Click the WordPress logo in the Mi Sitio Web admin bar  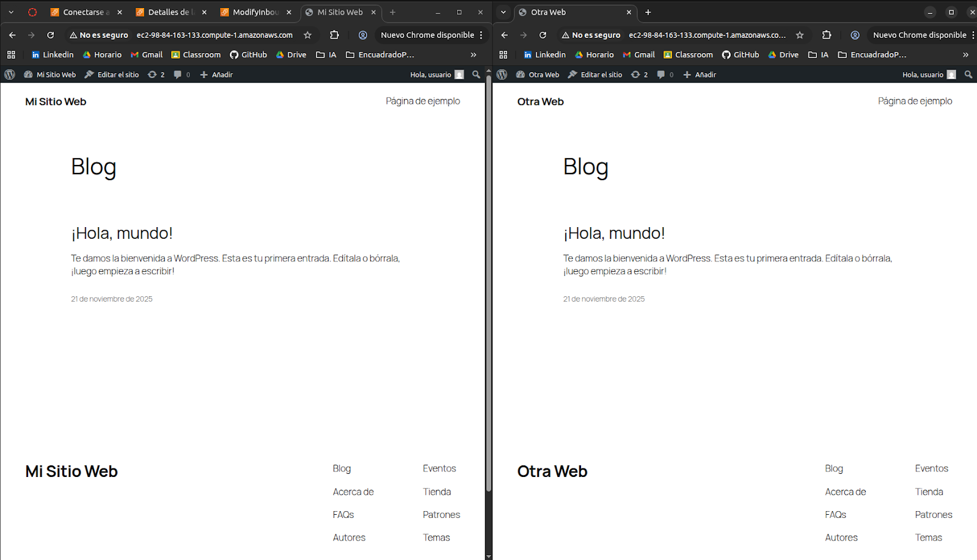[10, 75]
